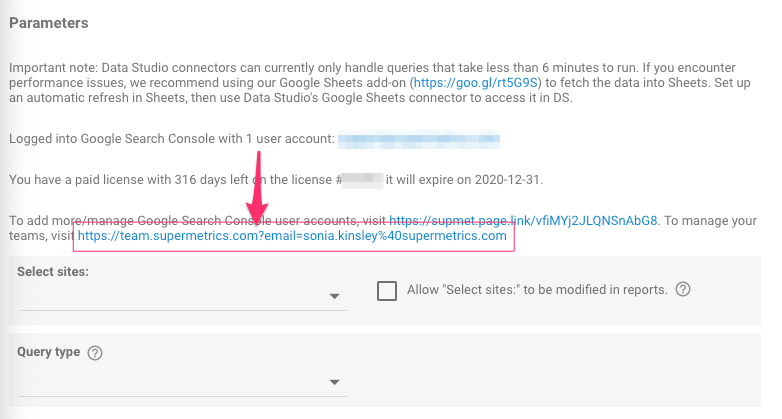The width and height of the screenshot is (782, 419).
Task: Enable Allow "Select sites:" to be modified checkbox
Action: coord(387,290)
